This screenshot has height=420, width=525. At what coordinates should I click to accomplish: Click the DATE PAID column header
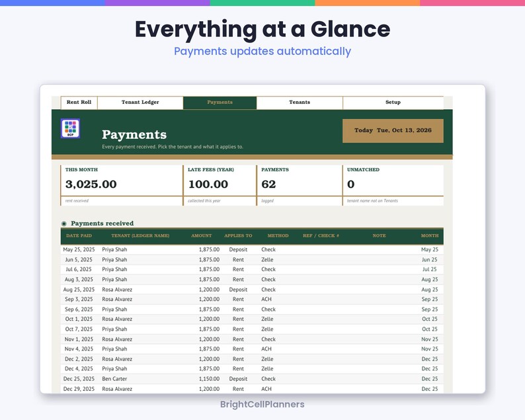click(79, 235)
